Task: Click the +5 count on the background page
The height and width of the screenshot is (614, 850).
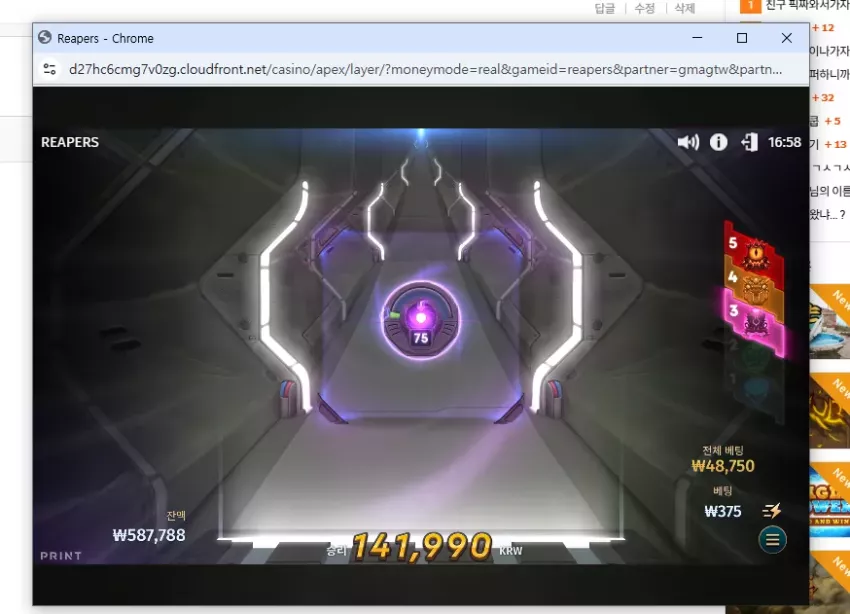Action: pyautogui.click(x=833, y=121)
